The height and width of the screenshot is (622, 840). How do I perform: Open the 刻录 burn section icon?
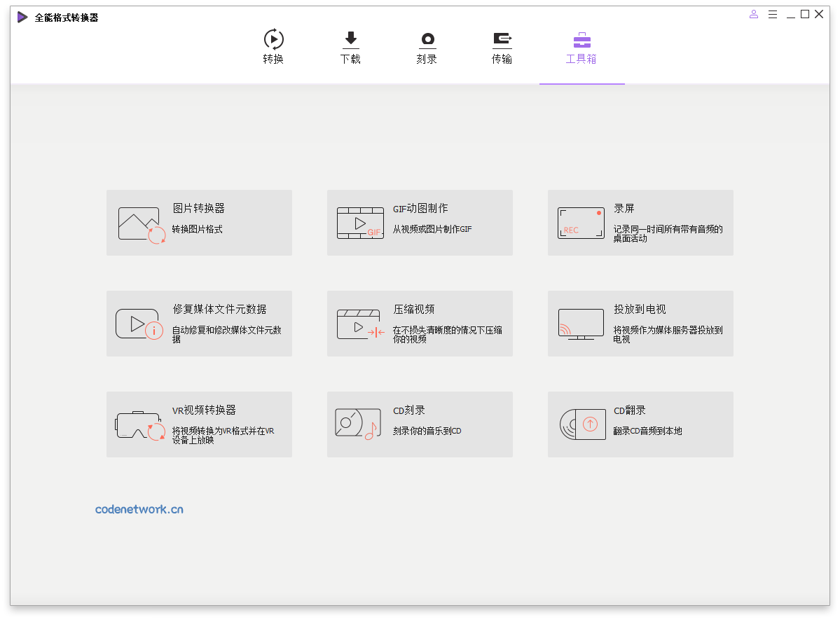(x=426, y=39)
